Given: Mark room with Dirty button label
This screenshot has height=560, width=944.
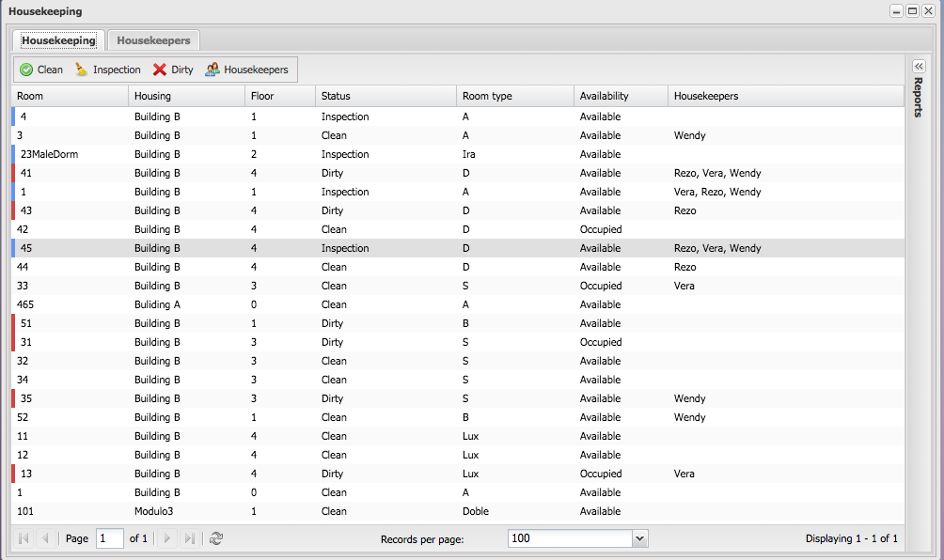Looking at the screenshot, I should tap(182, 70).
